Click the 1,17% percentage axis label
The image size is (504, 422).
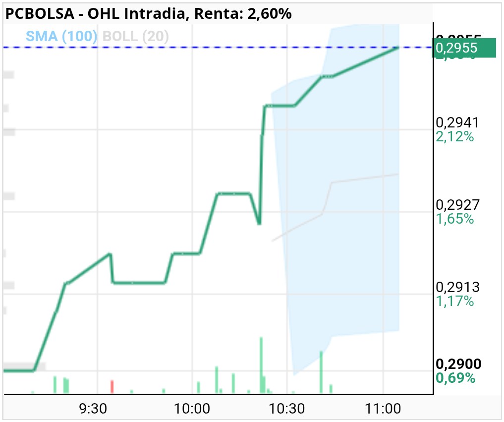(x=454, y=301)
